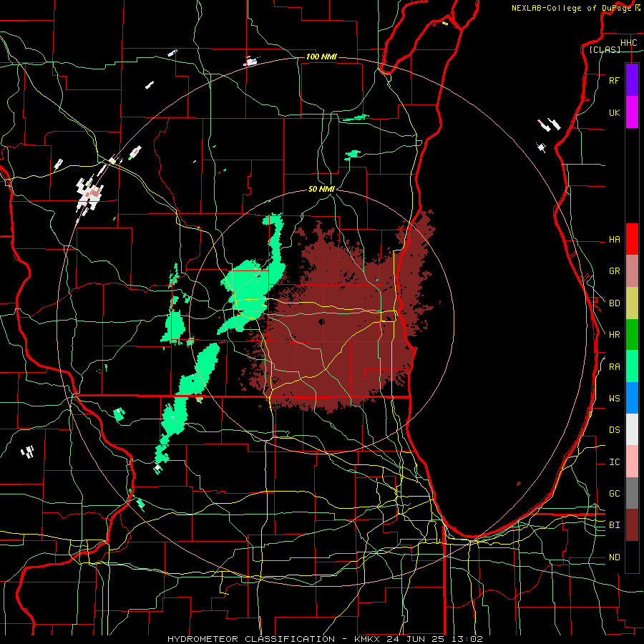Click the ND legend label
The image size is (644, 644).
(614, 557)
